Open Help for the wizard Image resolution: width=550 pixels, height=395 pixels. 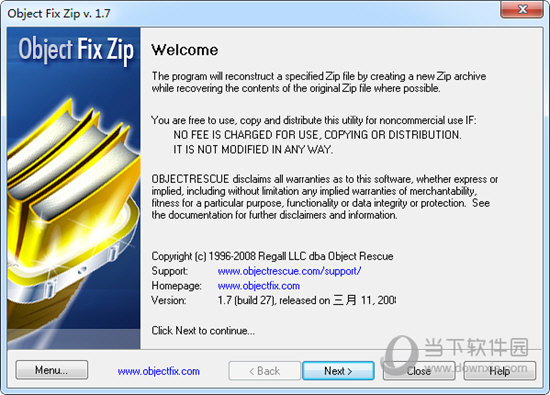(500, 371)
